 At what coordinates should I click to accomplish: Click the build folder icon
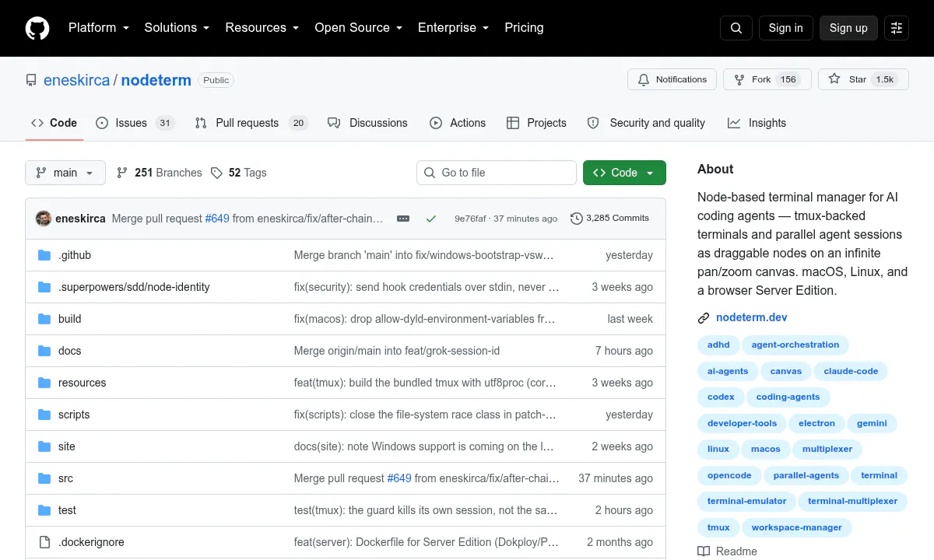[x=44, y=319]
